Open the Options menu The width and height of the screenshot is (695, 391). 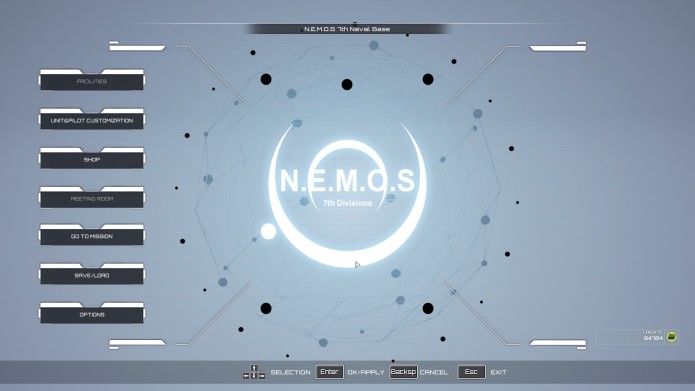pyautogui.click(x=92, y=313)
